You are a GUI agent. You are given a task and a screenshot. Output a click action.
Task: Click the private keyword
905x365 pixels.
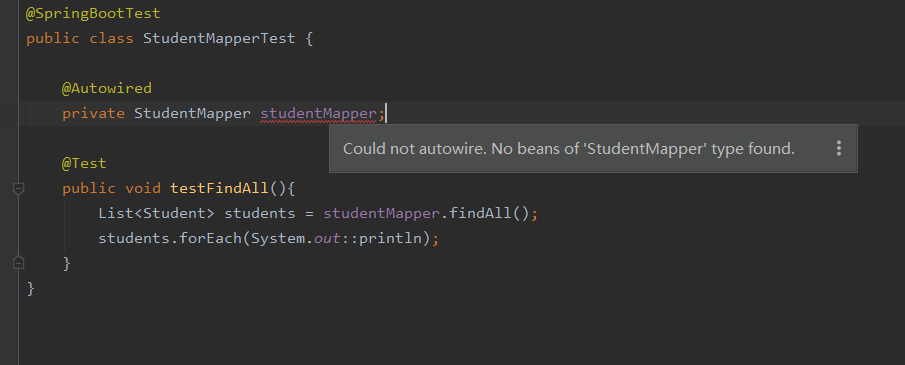(x=94, y=113)
